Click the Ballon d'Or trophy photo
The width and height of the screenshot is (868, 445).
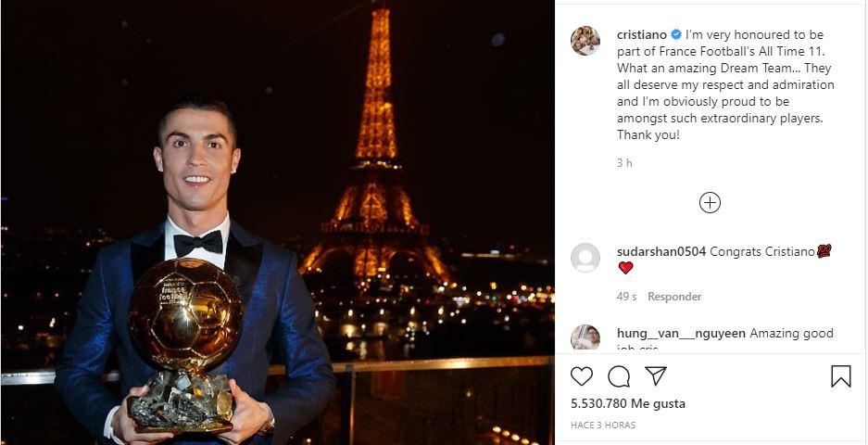185,345
